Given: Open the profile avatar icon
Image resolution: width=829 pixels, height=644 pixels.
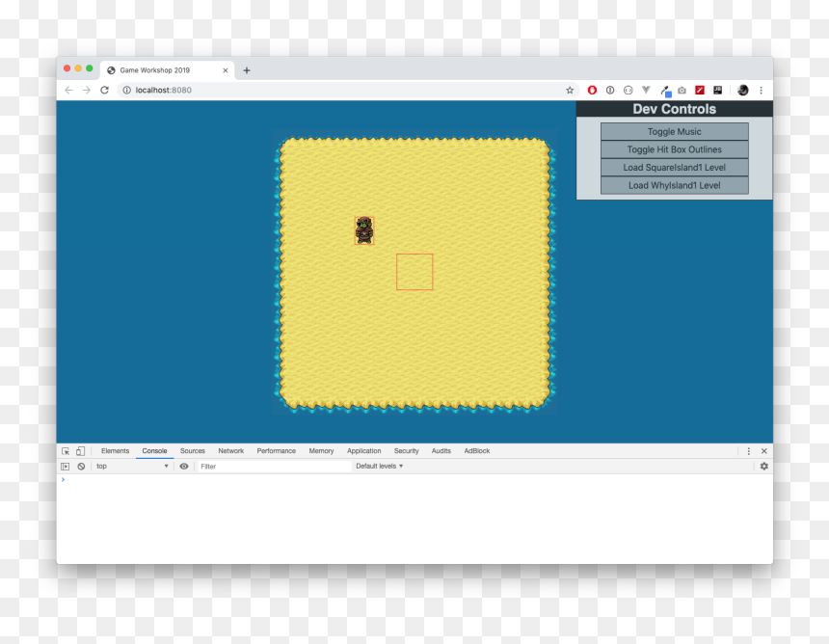Looking at the screenshot, I should click(x=743, y=90).
